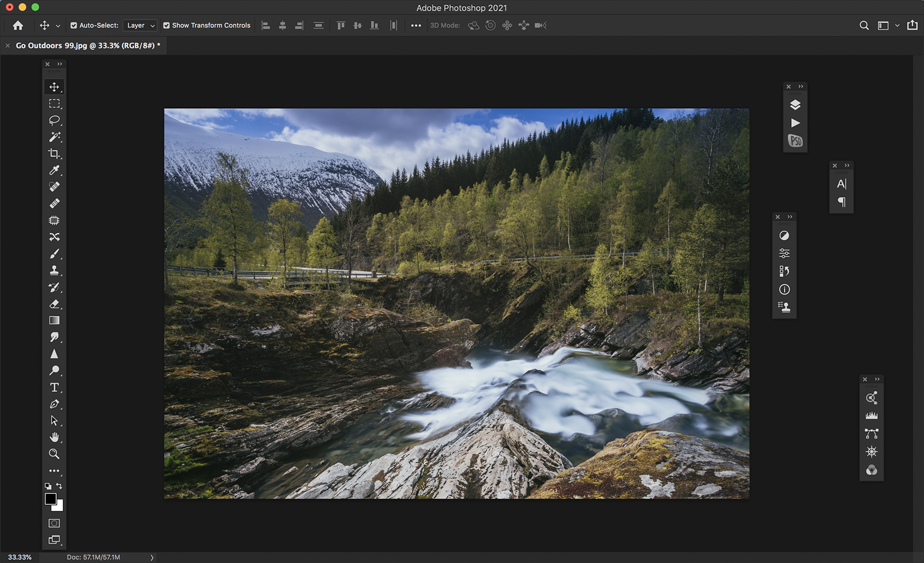The height and width of the screenshot is (563, 924).
Task: Expand the tools panel double-arrow
Action: [x=60, y=64]
